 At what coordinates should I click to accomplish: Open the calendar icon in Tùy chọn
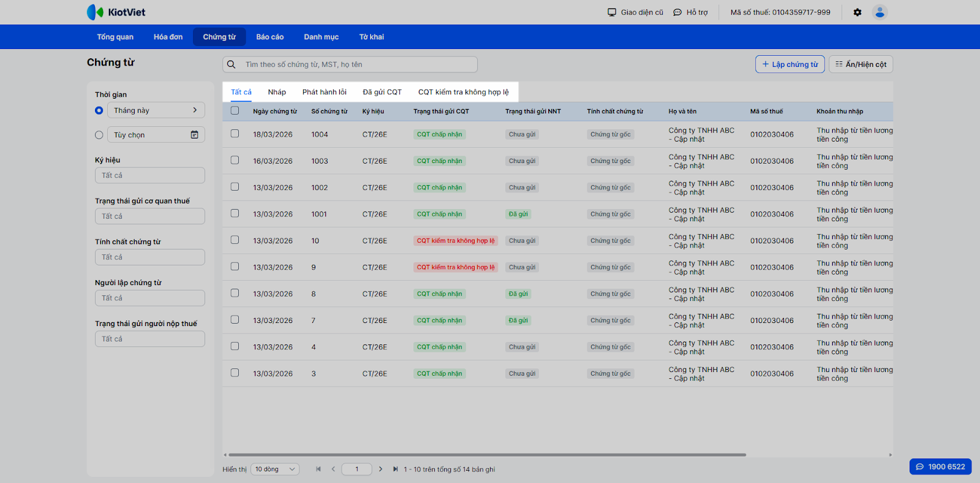pyautogui.click(x=194, y=135)
